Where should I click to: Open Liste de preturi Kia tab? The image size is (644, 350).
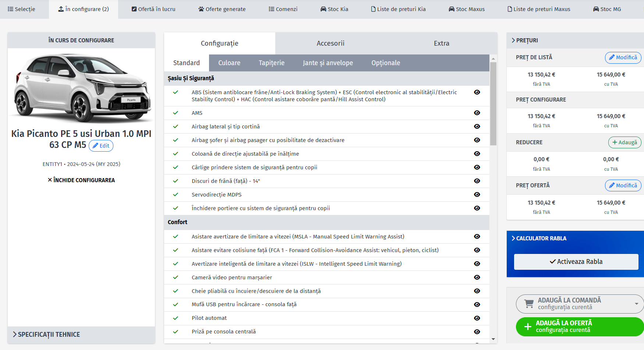[x=399, y=9]
